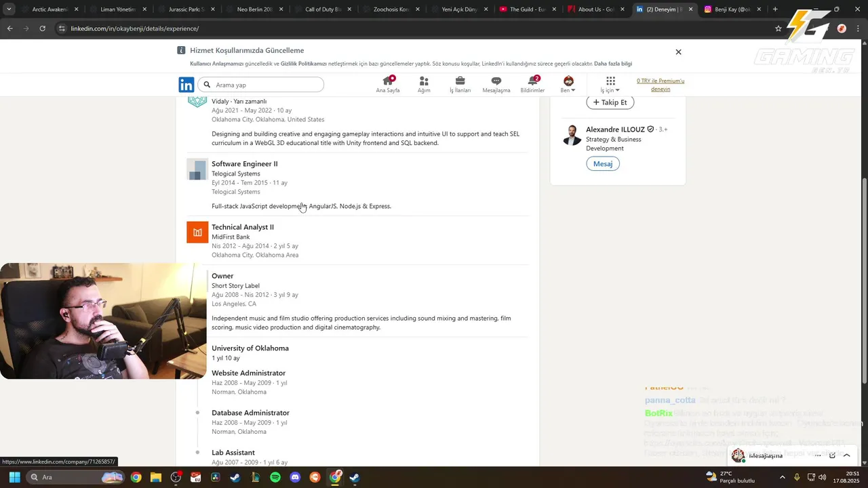
Task: Select Database Administrator role
Action: point(250,413)
